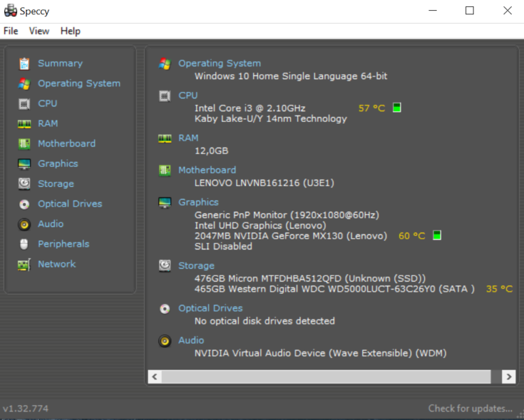Click the Optical Drives disc icon in the sidebar
Screen dimensions: 524x420
click(24, 204)
